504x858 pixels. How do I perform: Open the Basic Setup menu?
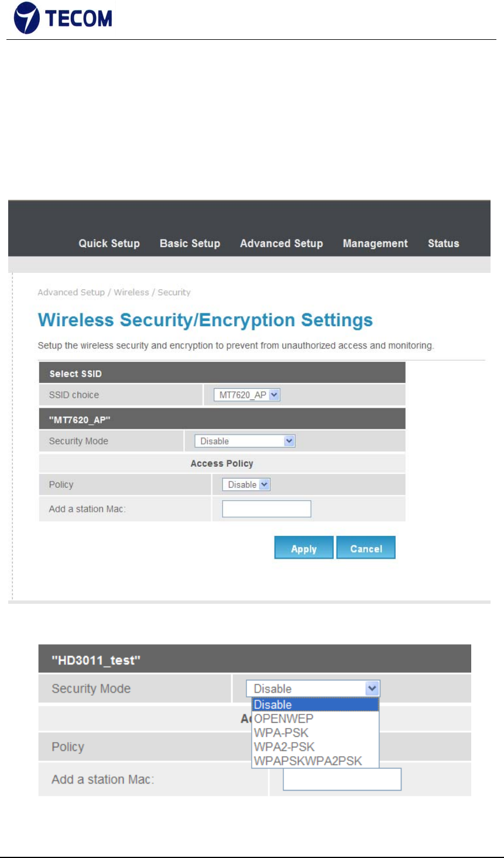click(190, 243)
